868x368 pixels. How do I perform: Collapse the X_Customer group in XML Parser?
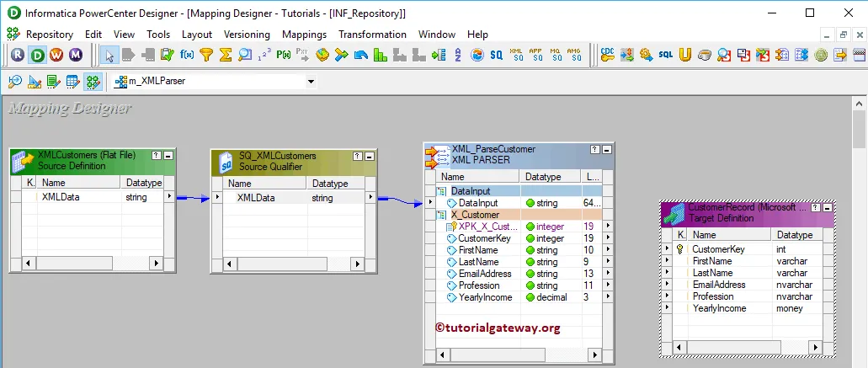coord(442,215)
